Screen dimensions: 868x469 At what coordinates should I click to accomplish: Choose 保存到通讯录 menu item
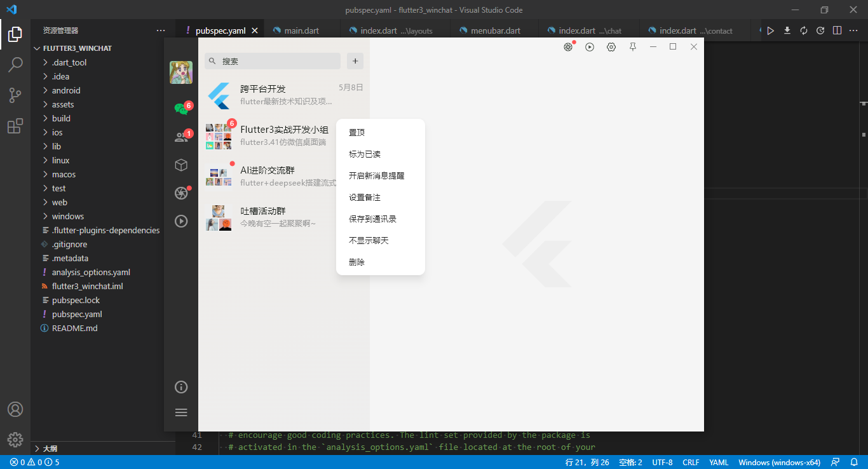click(x=381, y=219)
